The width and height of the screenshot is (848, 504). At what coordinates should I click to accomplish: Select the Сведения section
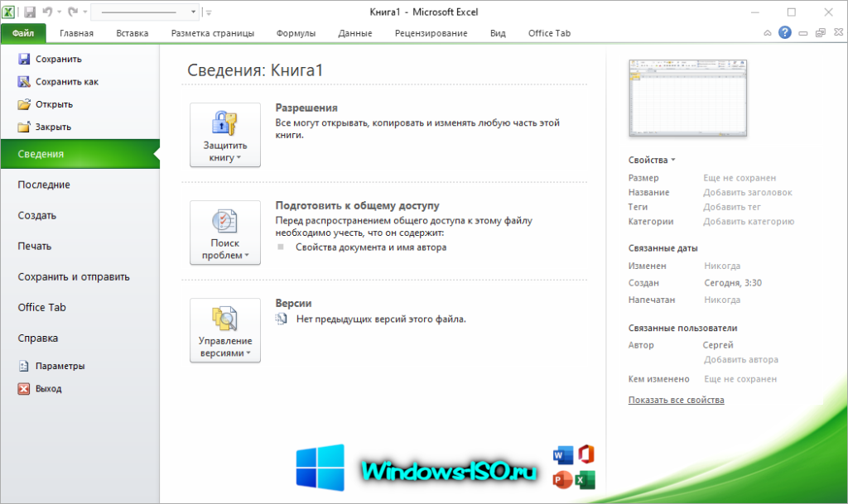[x=80, y=154]
